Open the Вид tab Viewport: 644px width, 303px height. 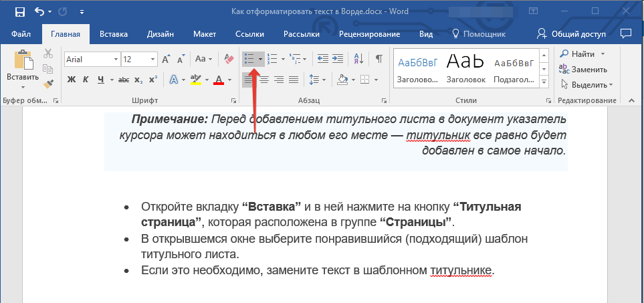coord(426,34)
